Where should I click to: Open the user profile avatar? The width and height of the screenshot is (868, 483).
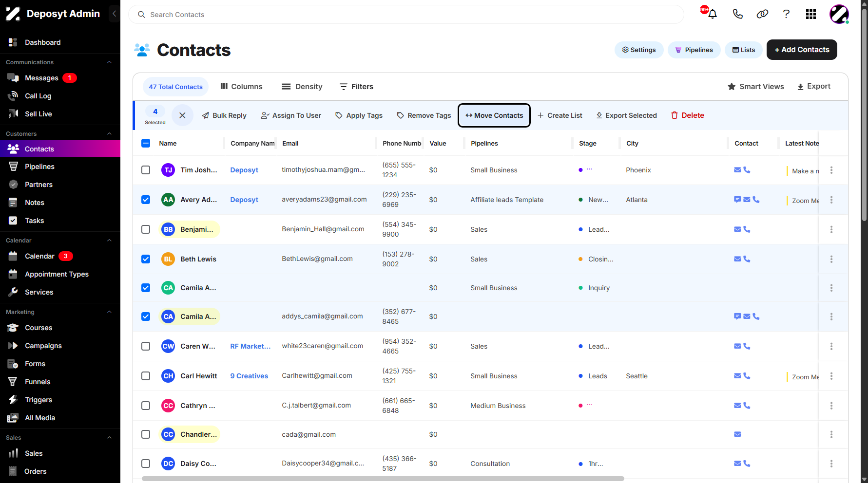[839, 14]
